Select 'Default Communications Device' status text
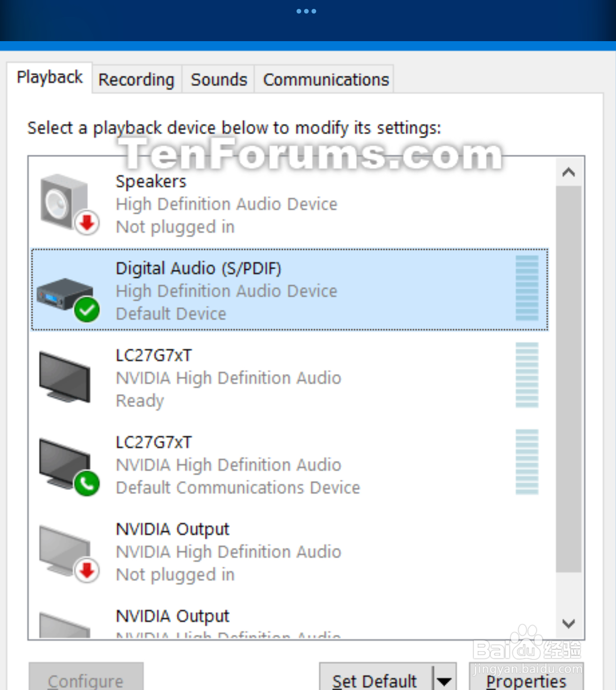Viewport: 616px width, 690px height. (238, 488)
